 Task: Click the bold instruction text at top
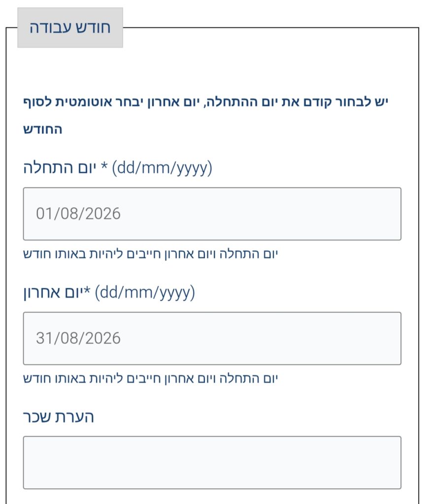(206, 102)
